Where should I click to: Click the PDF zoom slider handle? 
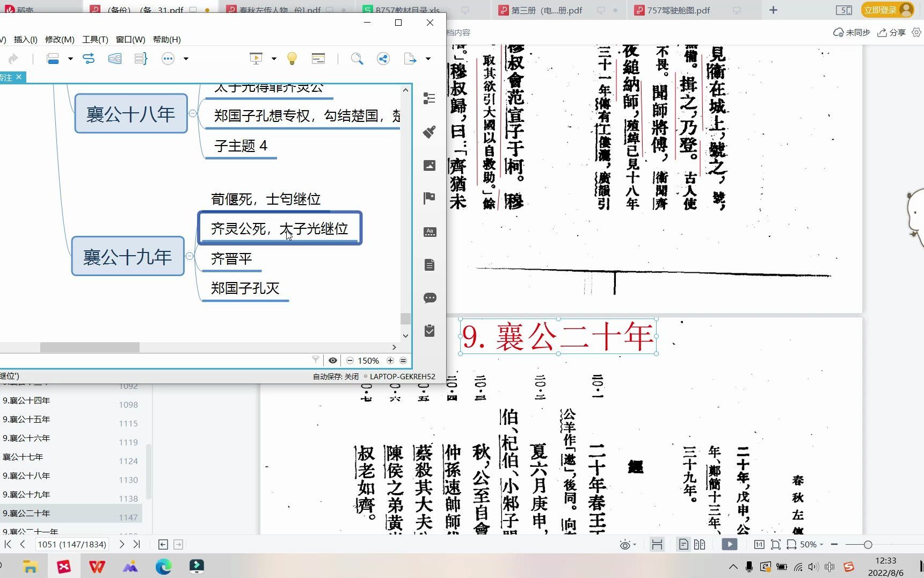coord(868,545)
